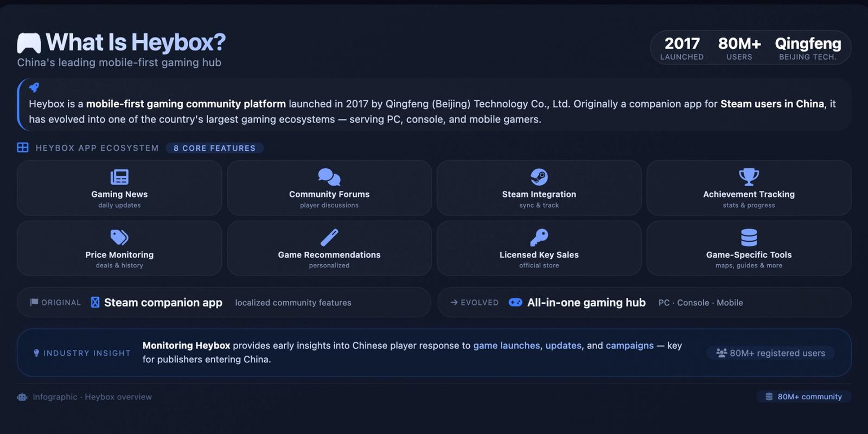
Task: Click the What Is Heybox? heading
Action: (136, 42)
